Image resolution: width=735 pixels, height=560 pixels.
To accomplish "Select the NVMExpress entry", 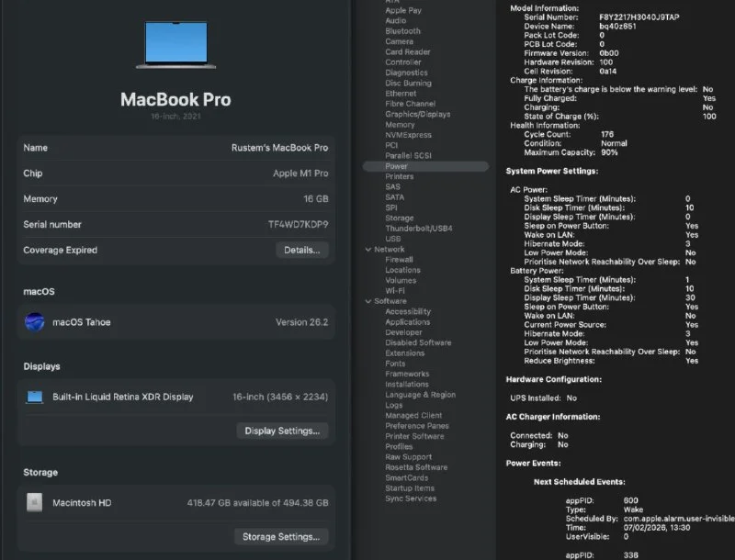I will click(408, 135).
